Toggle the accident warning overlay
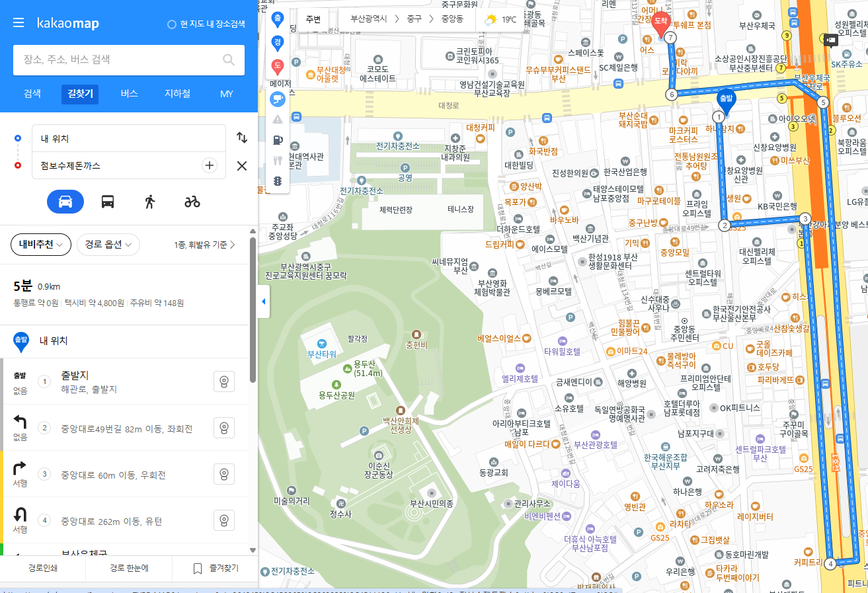Image resolution: width=868 pixels, height=593 pixels. point(278,120)
